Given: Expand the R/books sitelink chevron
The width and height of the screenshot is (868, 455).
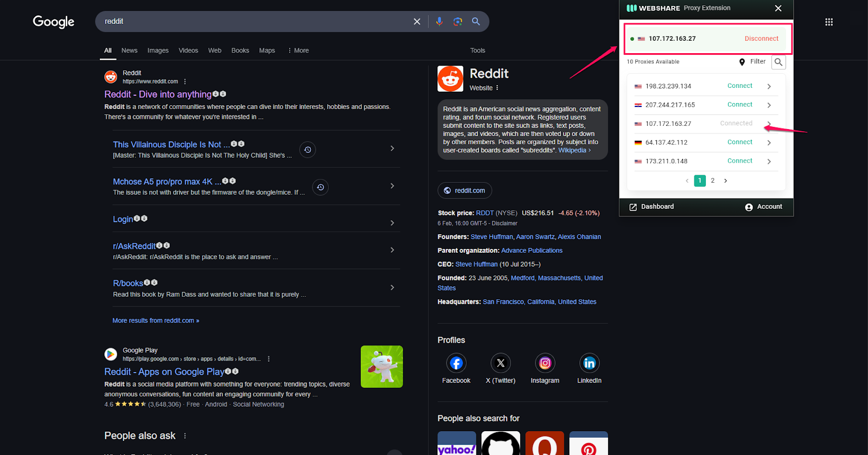Looking at the screenshot, I should [x=392, y=287].
